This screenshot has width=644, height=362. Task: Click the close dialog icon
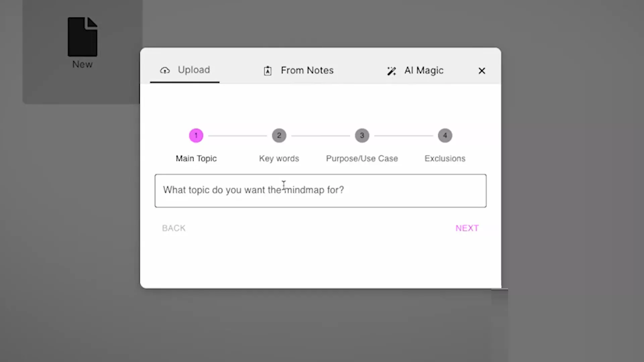[482, 70]
